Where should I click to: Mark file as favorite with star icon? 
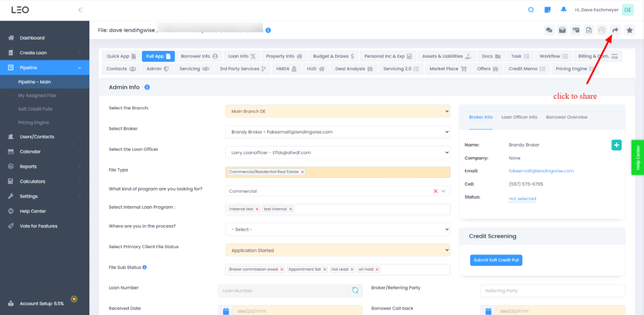[630, 30]
